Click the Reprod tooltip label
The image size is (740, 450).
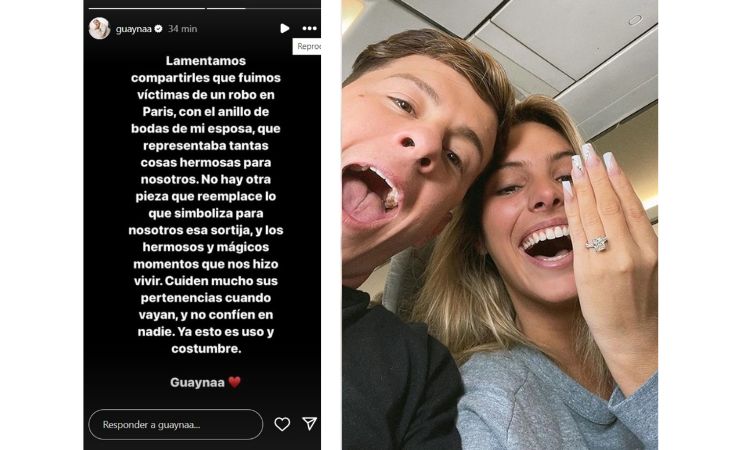click(x=307, y=46)
